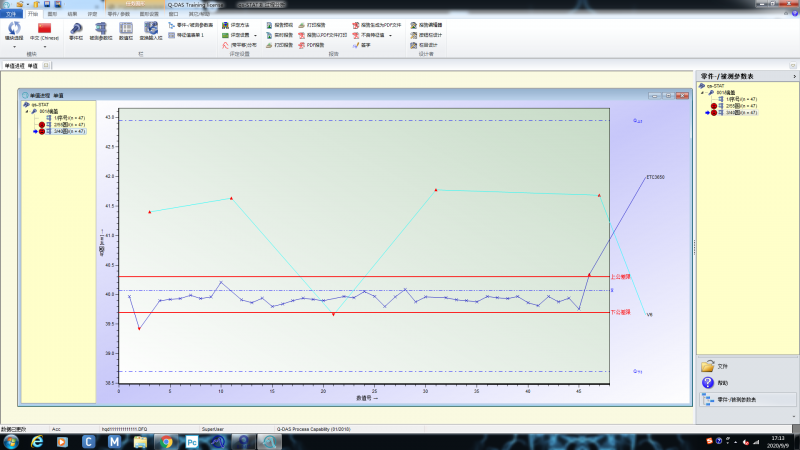Open the 中文 (Chinese) language dropdown arrow
The width and height of the screenshot is (800, 450).
[x=44, y=47]
